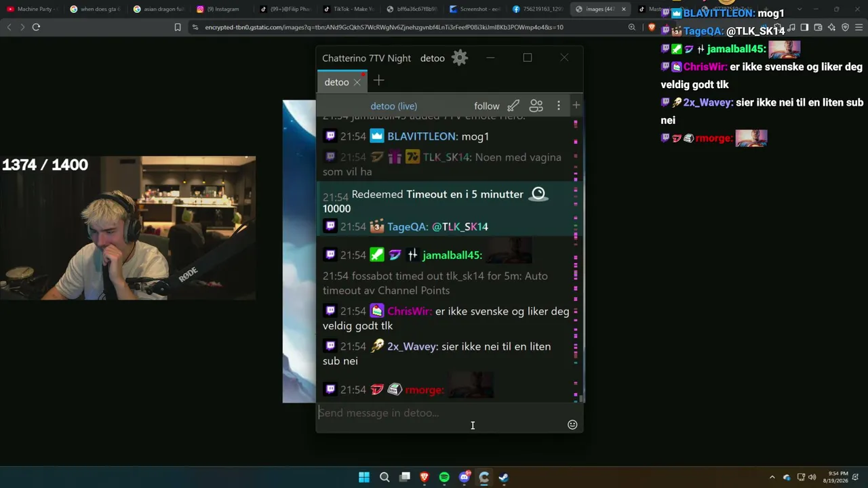Switch to the TikTok - Make Your browser tab
This screenshot has width=868, height=488.
349,9
